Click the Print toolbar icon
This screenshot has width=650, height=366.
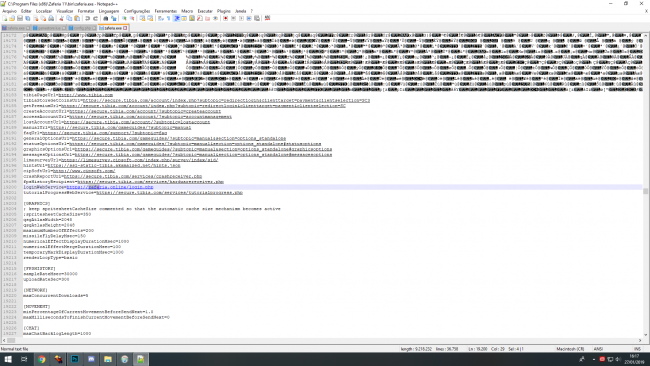point(51,18)
